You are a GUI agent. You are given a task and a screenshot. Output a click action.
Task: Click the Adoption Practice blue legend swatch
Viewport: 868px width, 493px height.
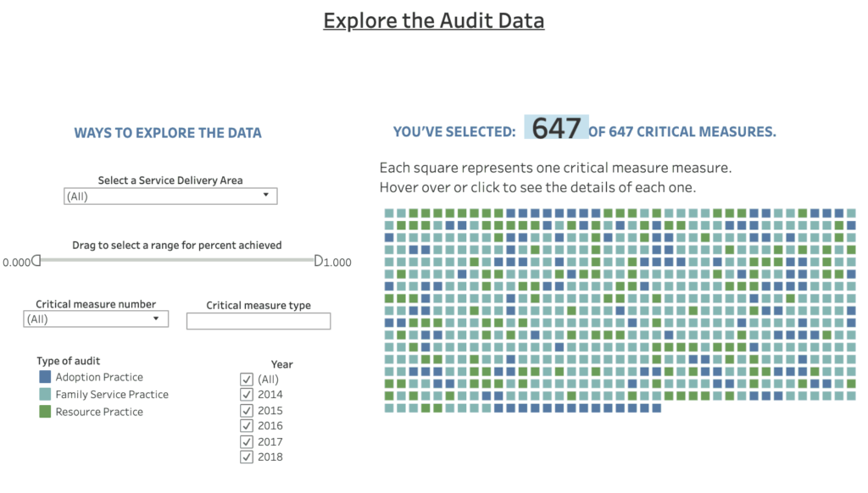click(45, 377)
